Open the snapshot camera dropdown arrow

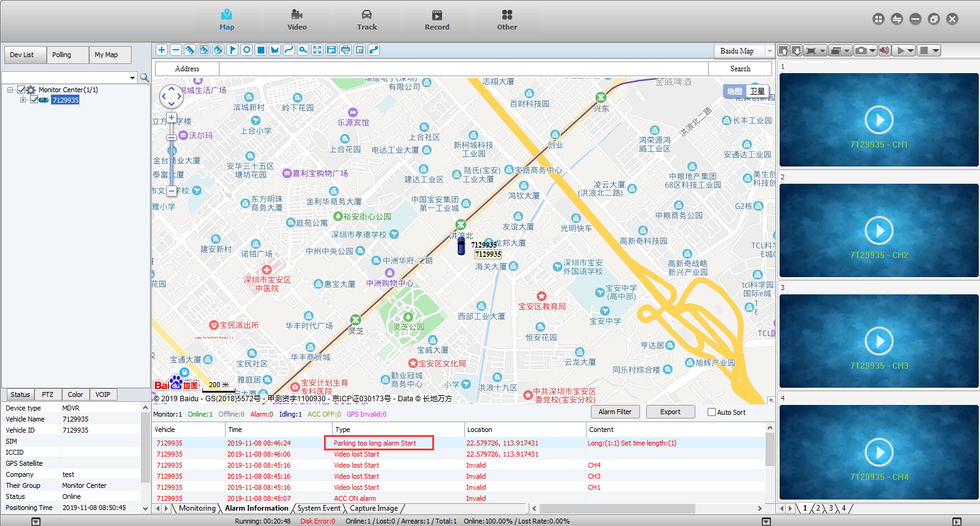point(872,51)
